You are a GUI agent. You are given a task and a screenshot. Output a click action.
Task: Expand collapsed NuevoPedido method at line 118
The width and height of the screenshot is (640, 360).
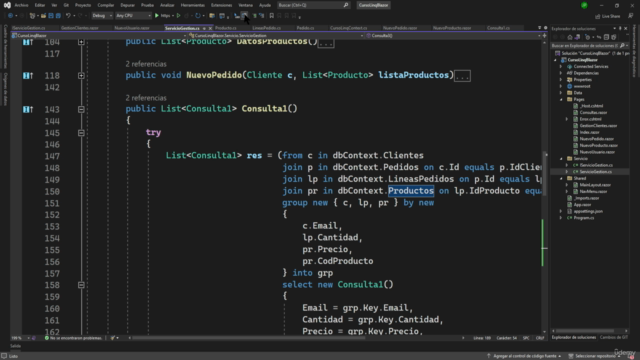click(81, 76)
